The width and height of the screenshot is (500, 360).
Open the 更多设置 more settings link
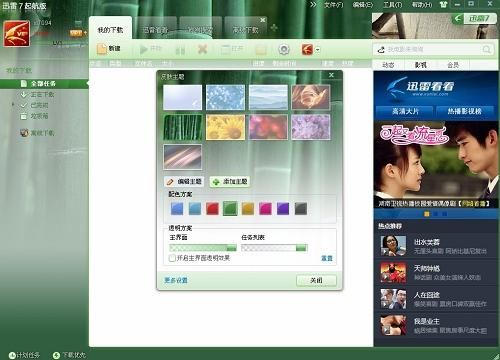(x=176, y=280)
